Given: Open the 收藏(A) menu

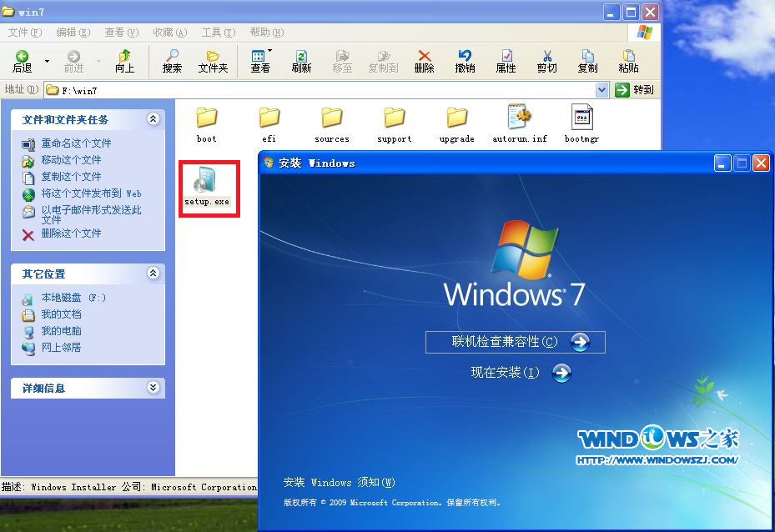Looking at the screenshot, I should point(170,33).
